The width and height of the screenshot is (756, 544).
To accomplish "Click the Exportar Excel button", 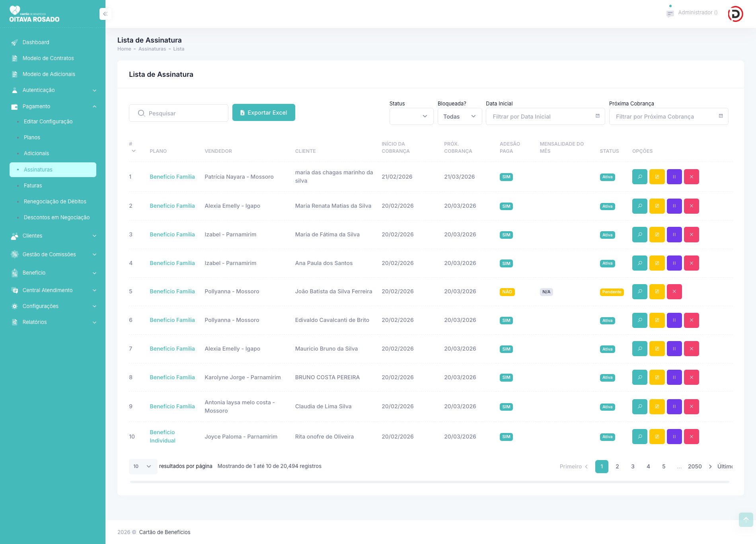I will click(263, 113).
